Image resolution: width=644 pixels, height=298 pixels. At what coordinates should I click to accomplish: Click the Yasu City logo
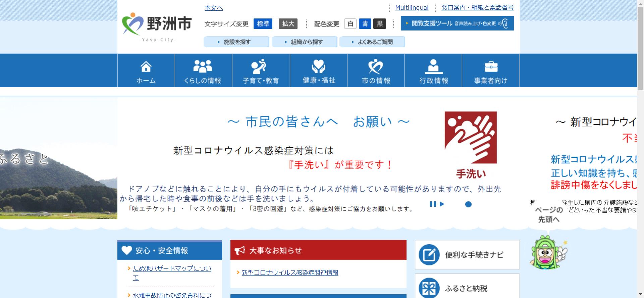[157, 27]
